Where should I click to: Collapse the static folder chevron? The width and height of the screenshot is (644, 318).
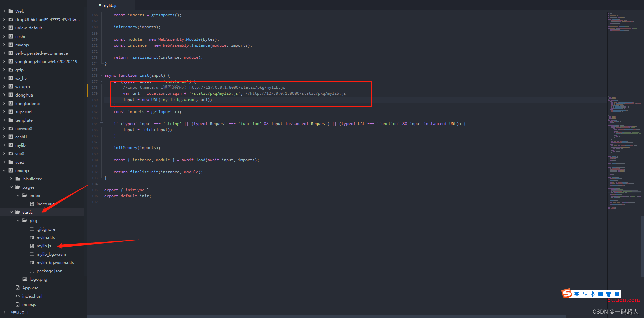coord(11,212)
